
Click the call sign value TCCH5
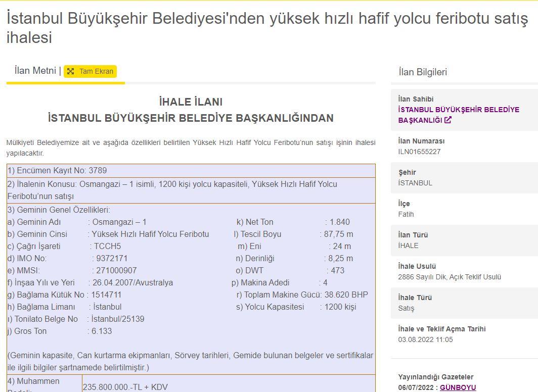point(107,247)
